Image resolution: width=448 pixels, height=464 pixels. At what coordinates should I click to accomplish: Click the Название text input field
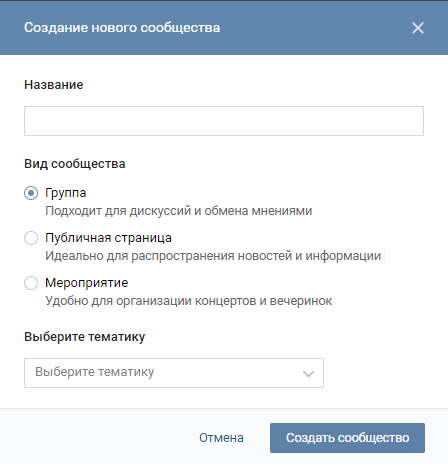pyautogui.click(x=224, y=121)
